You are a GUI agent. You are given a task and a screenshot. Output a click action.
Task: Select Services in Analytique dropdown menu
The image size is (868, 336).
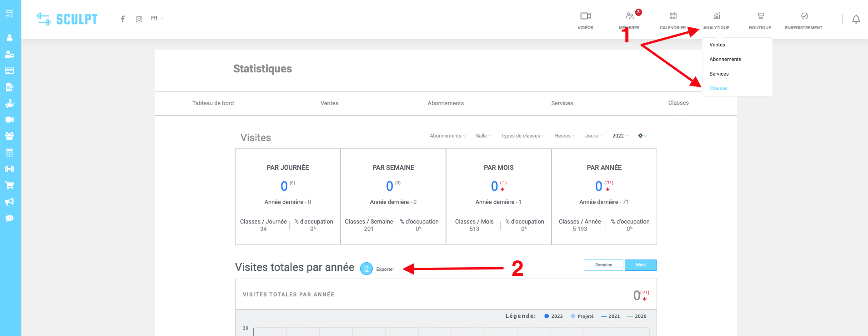tap(719, 74)
